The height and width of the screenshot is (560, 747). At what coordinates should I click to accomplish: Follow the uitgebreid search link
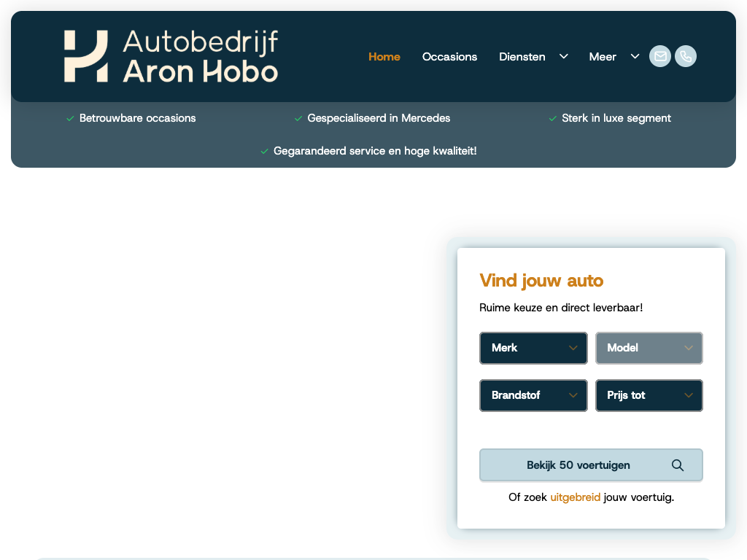[576, 497]
